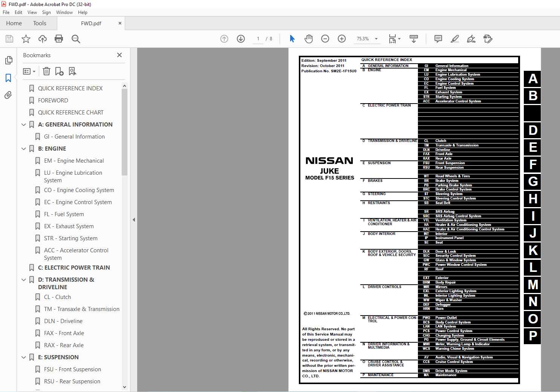Open QUICK REFERENCE INDEX bookmark
560x392 pixels.
(70, 88)
